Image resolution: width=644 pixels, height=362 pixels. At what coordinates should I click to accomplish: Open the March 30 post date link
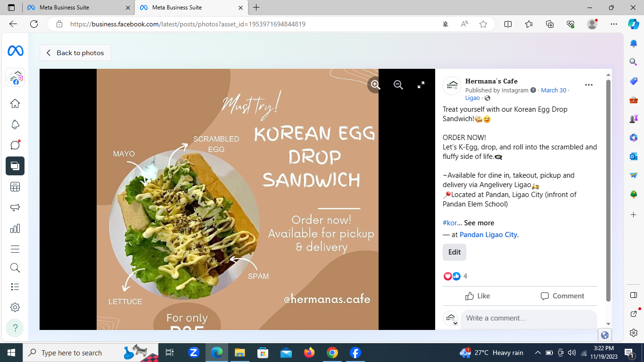click(x=553, y=90)
